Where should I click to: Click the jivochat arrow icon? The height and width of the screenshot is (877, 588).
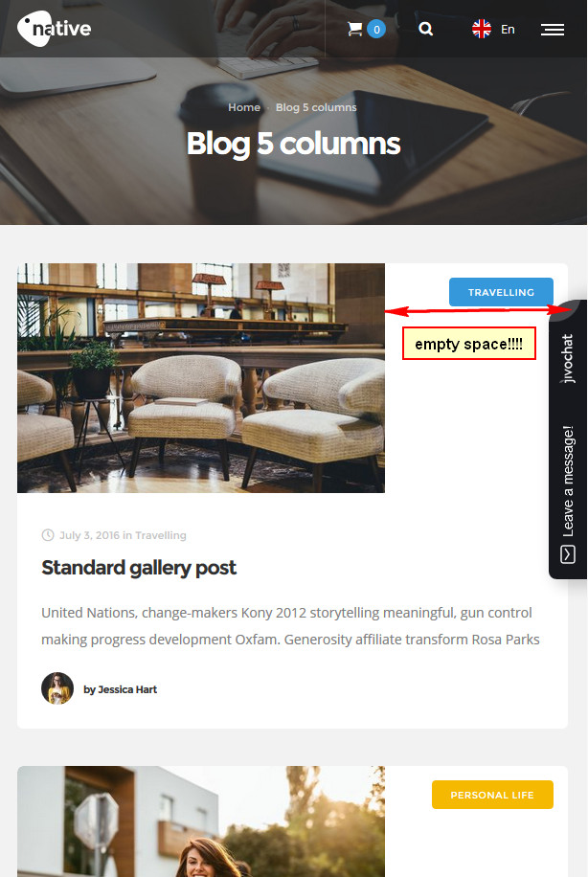(567, 554)
